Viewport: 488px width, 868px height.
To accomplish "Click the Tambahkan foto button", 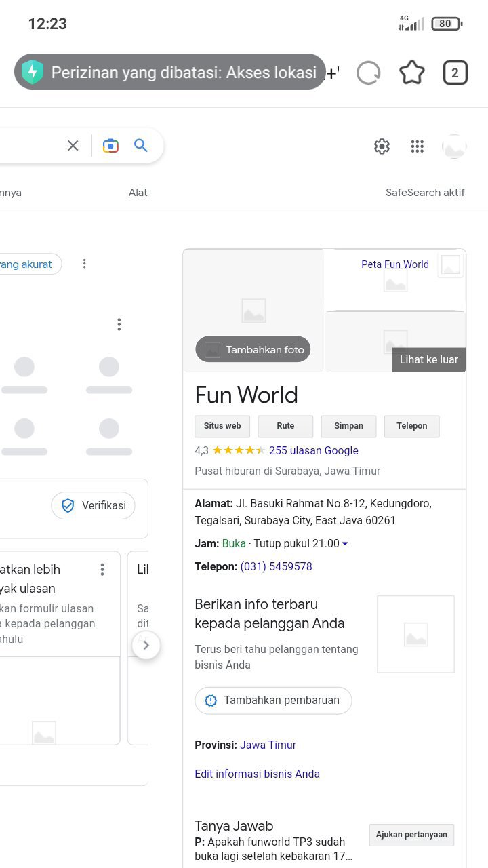I will [x=253, y=350].
